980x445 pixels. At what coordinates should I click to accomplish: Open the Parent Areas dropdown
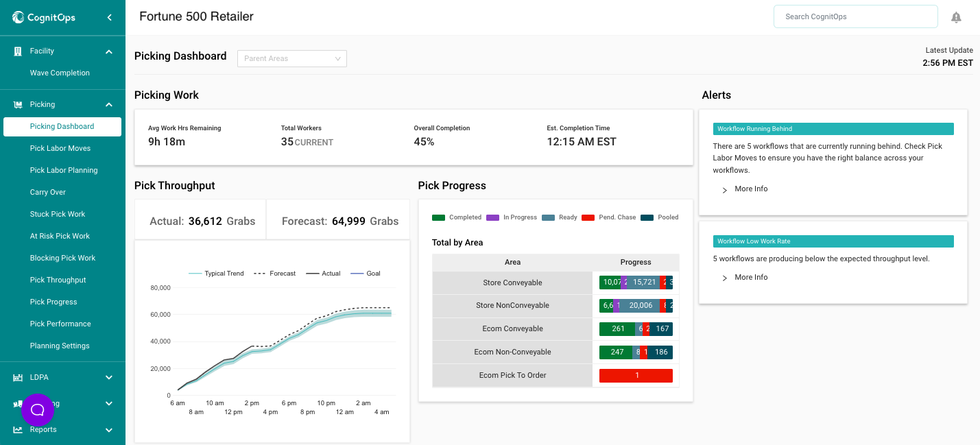point(292,59)
